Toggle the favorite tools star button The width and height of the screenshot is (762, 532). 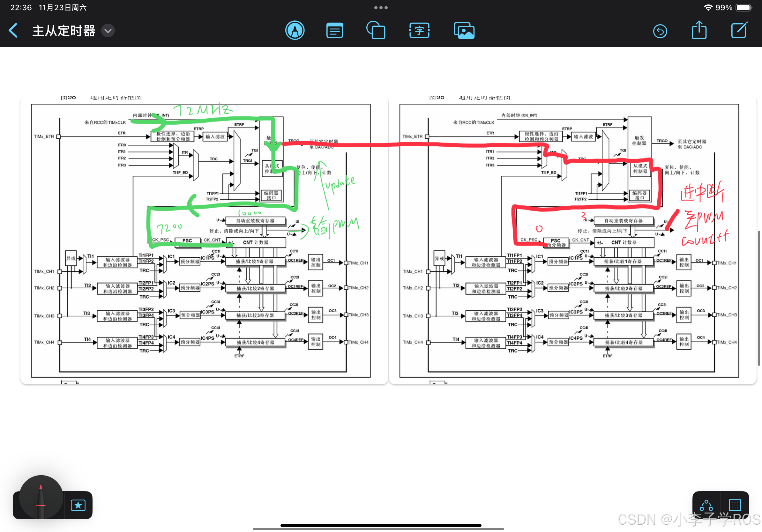click(x=78, y=505)
